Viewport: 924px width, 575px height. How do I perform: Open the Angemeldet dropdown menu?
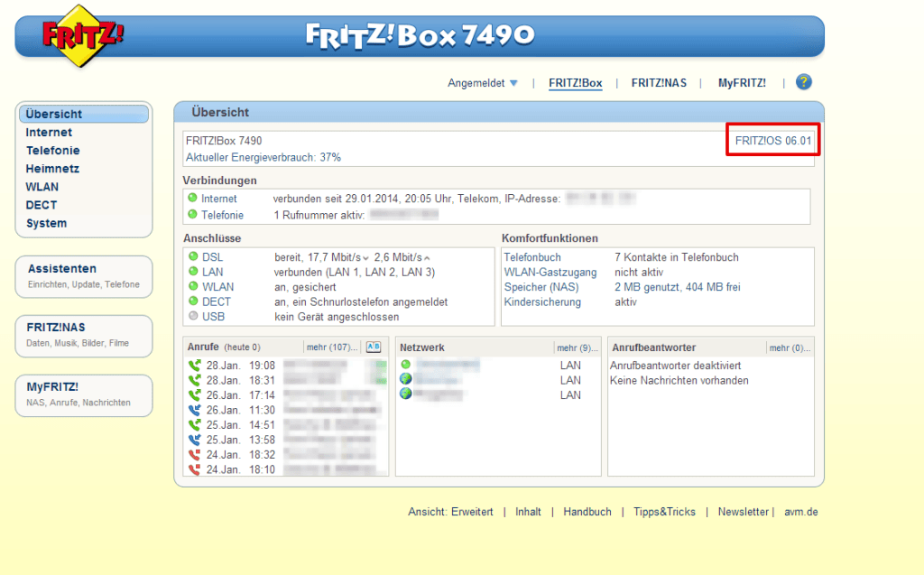[483, 83]
